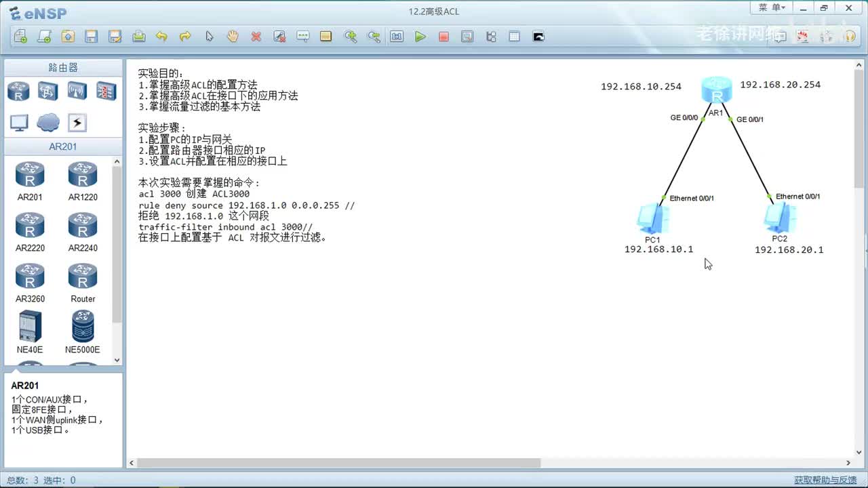Pick the AR201 router model
This screenshot has width=868, height=488.
(30, 181)
